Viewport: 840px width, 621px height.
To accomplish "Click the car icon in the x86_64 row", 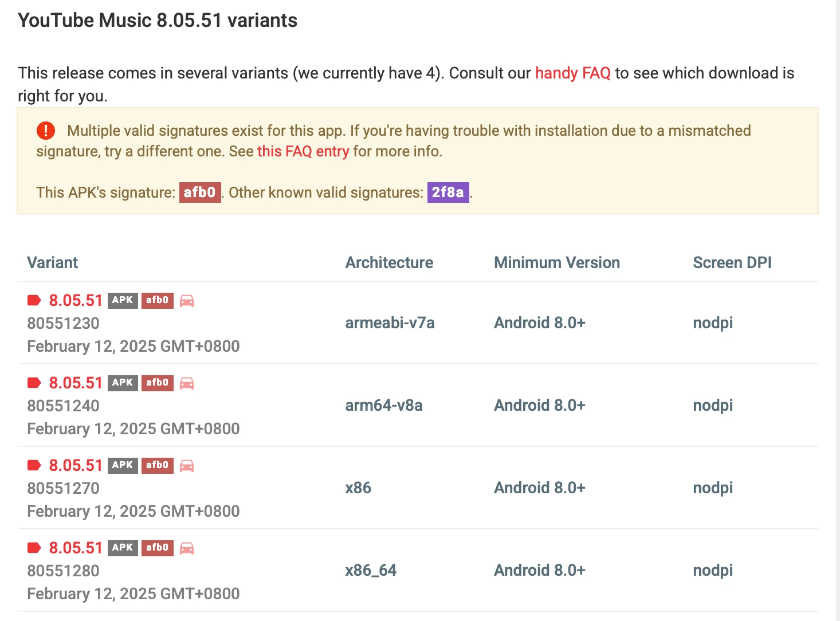I will click(x=187, y=548).
